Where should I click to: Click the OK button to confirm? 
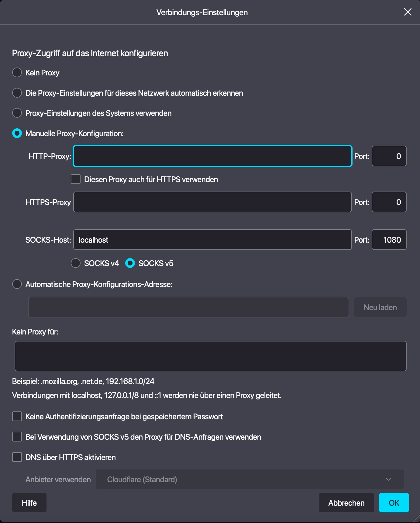point(394,503)
